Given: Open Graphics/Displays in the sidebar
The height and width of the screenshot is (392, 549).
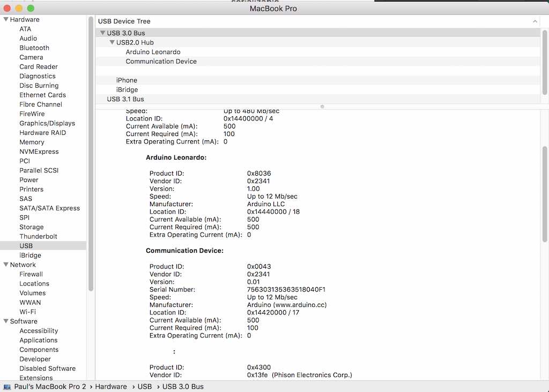Looking at the screenshot, I should pyautogui.click(x=47, y=123).
